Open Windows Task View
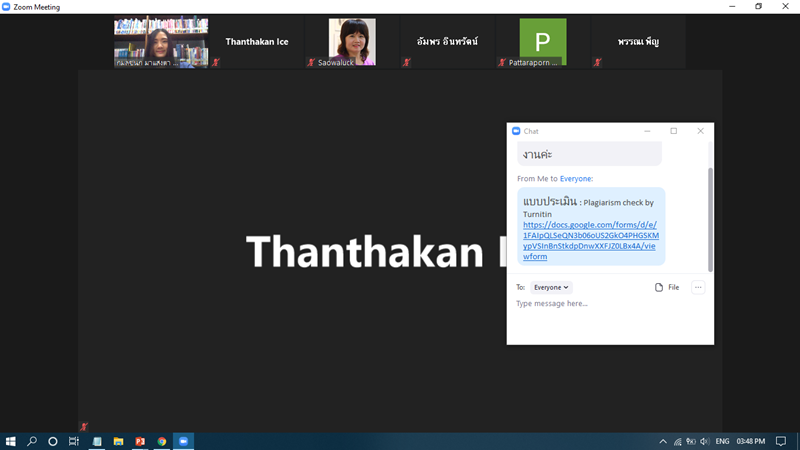This screenshot has width=800, height=450. [x=74, y=441]
